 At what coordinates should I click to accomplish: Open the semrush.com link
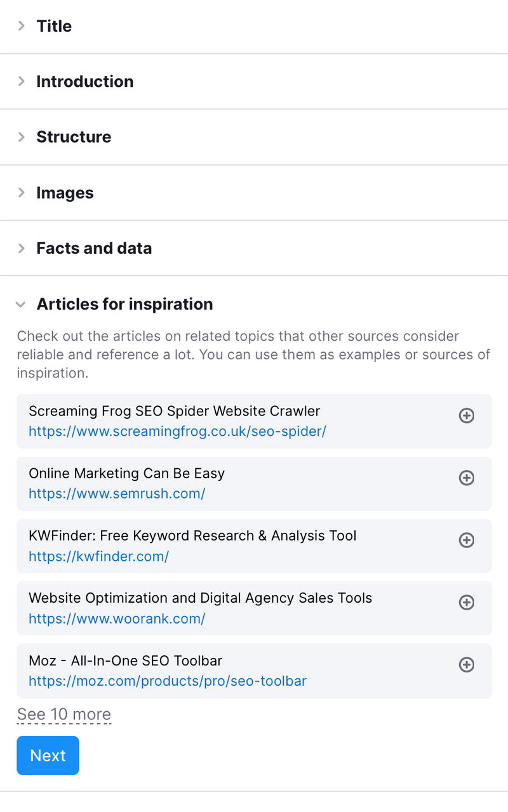[117, 494]
